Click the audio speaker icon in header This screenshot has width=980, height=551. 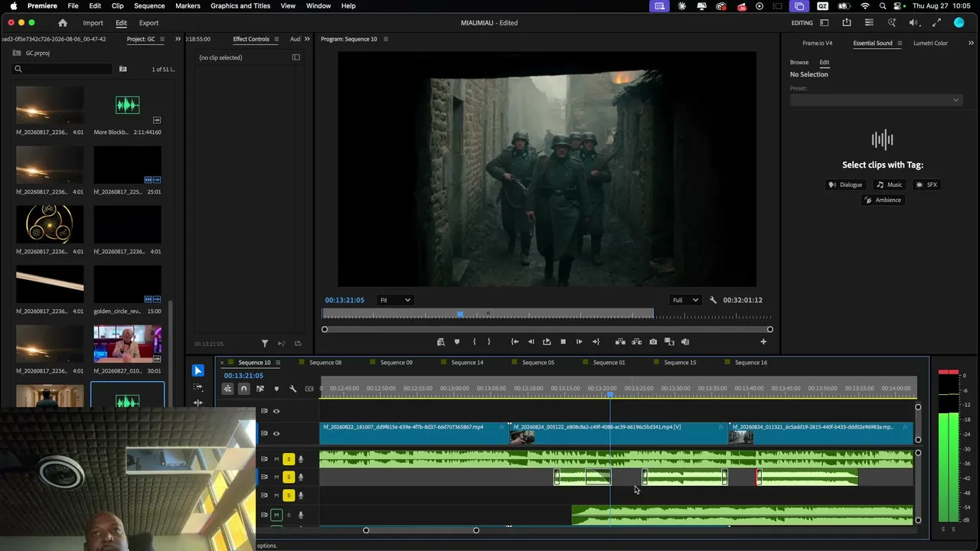pos(914,23)
